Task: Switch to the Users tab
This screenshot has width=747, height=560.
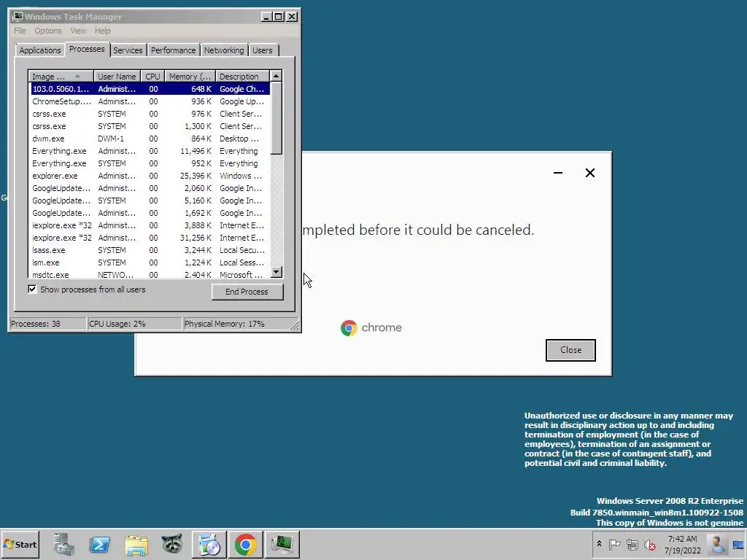Action: [x=263, y=50]
